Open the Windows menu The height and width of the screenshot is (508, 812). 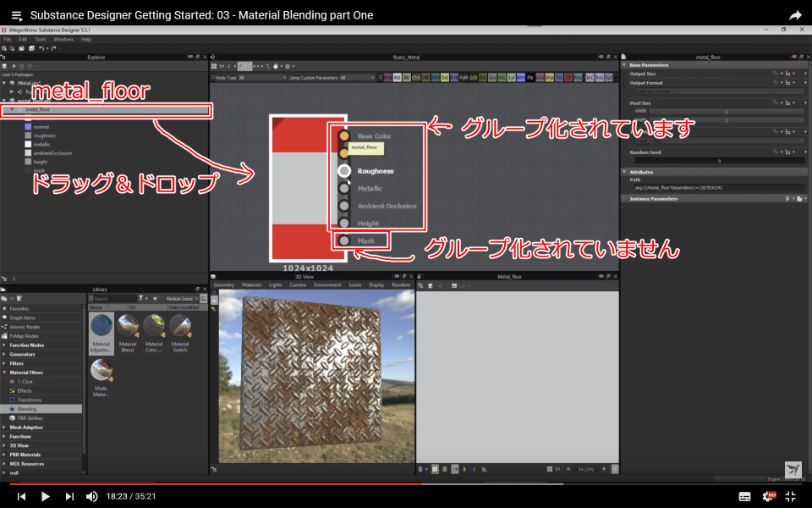point(63,40)
